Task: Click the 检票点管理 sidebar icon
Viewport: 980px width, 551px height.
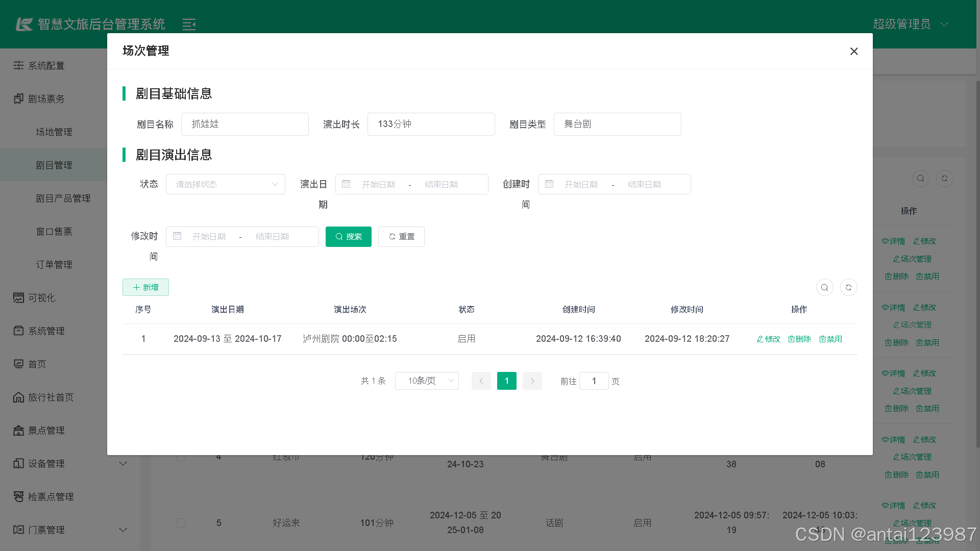Action: 18,496
